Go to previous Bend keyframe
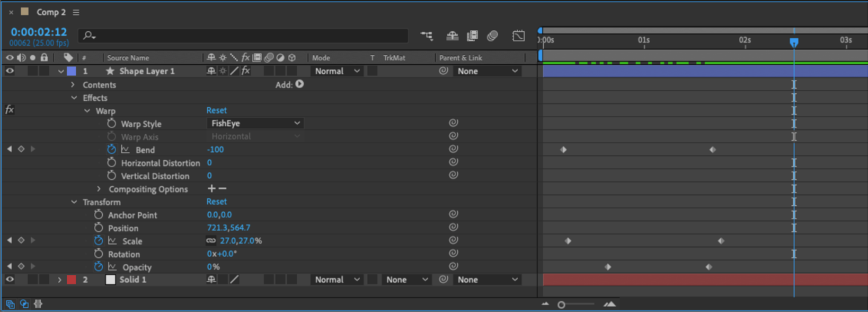The image size is (868, 312). coord(9,149)
